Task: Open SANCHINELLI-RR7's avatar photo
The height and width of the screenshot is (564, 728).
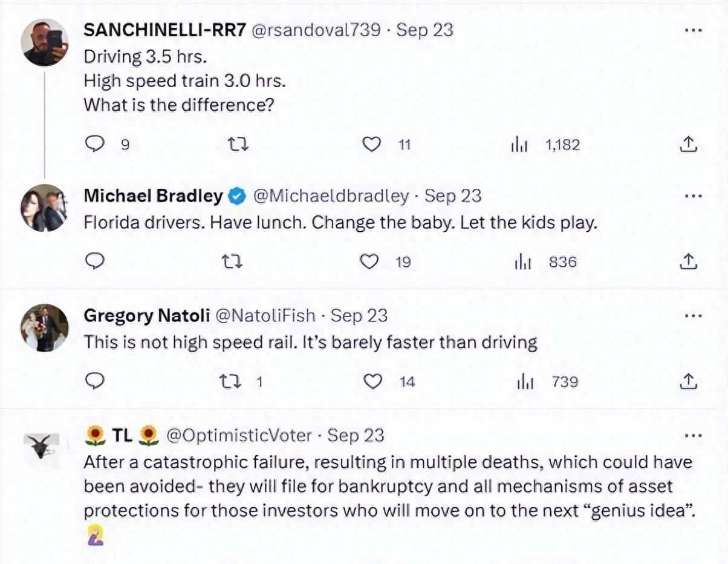Action: coord(45,42)
